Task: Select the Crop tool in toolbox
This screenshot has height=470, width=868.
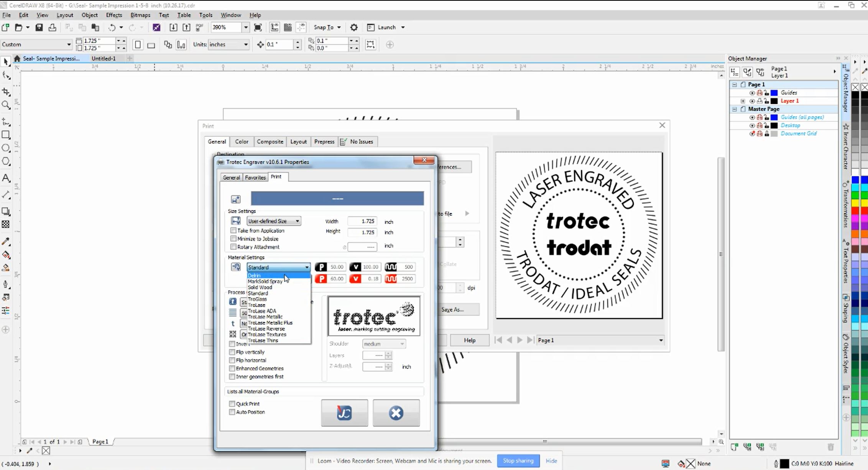Action: 6,92
